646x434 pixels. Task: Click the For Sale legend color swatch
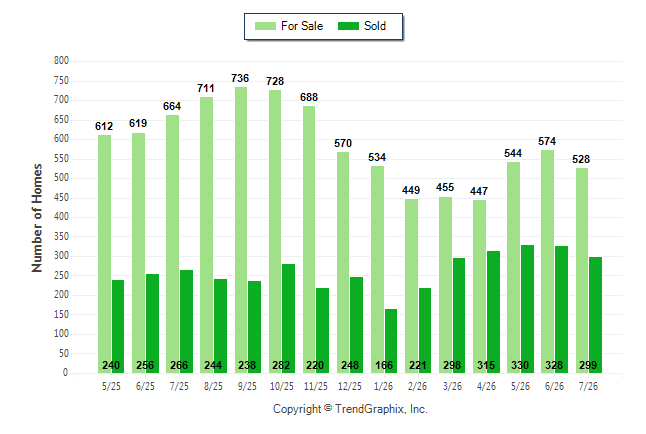265,26
